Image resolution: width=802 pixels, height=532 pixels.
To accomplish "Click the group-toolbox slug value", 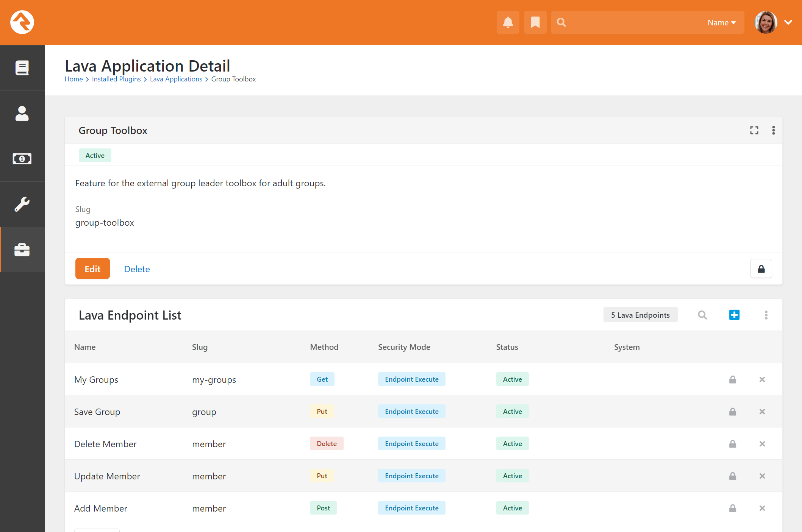I will tap(105, 223).
